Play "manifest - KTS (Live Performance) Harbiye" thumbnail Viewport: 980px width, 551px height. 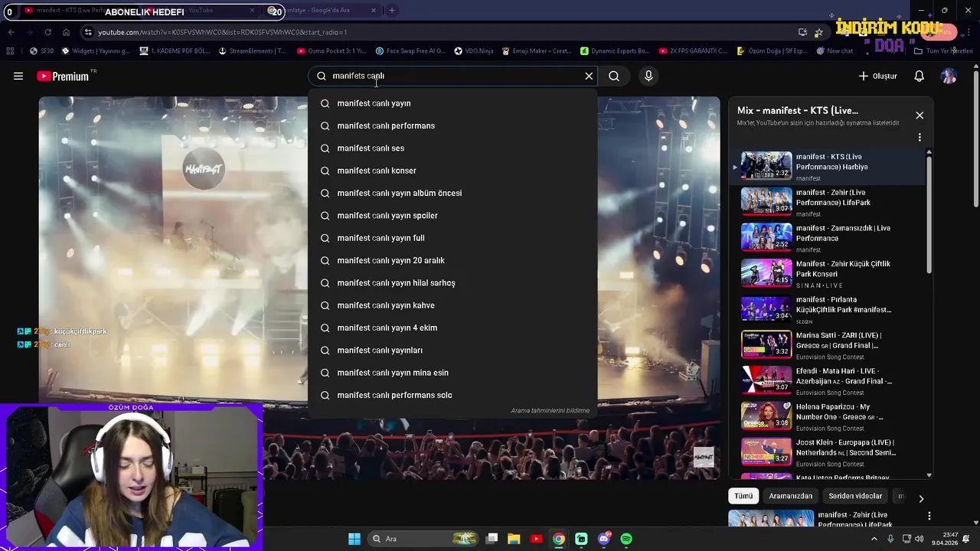coord(766,165)
